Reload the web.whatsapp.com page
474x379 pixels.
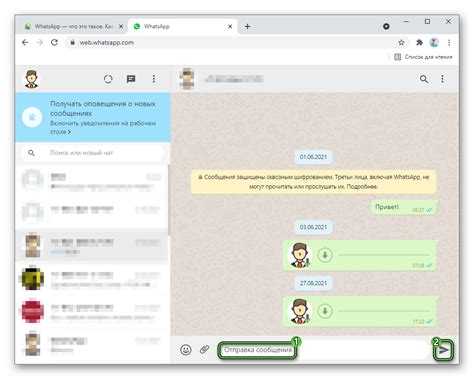point(54,43)
